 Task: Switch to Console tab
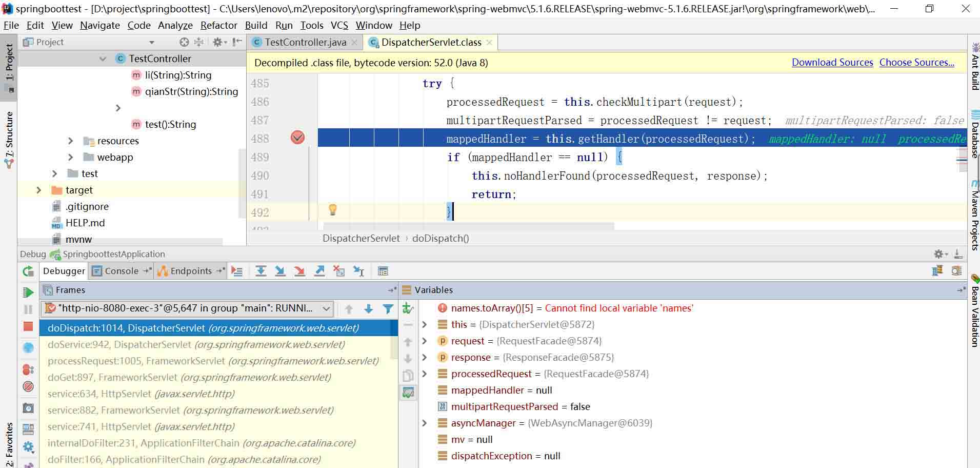pyautogui.click(x=122, y=271)
